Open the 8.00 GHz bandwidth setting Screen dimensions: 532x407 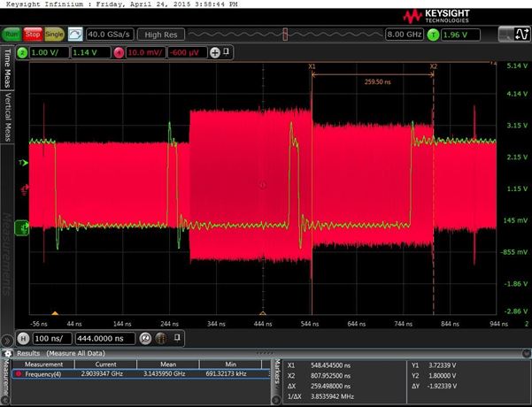(x=403, y=35)
